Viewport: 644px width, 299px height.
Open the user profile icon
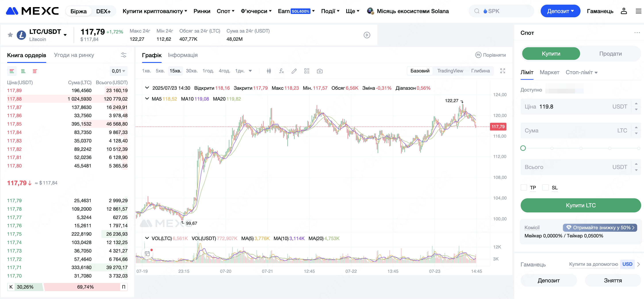point(624,11)
